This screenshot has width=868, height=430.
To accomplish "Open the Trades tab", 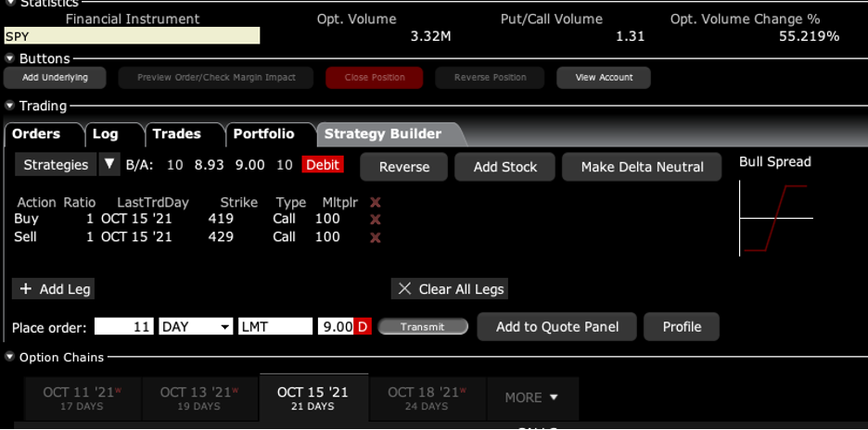I will 176,134.
